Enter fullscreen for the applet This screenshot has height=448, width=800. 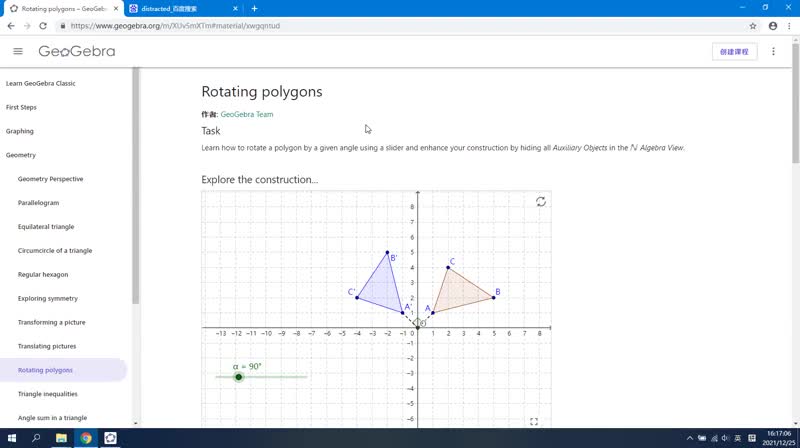click(x=534, y=421)
